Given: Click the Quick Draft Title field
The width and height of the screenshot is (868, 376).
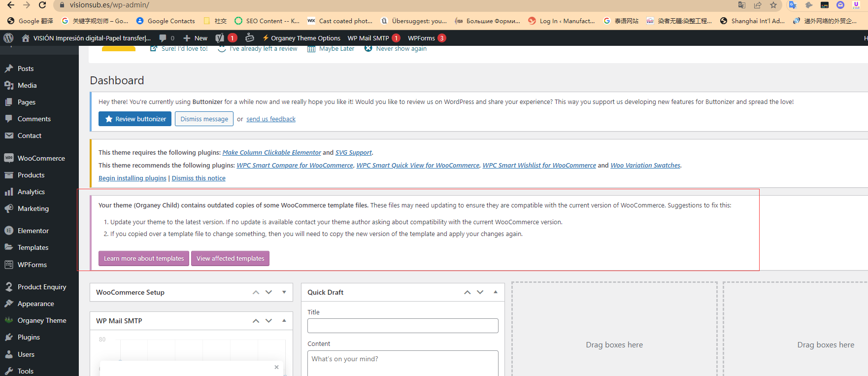Looking at the screenshot, I should (403, 326).
